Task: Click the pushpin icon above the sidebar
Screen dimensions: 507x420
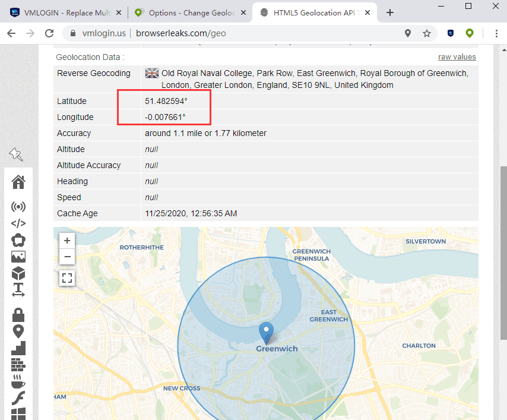Action: coord(16,154)
